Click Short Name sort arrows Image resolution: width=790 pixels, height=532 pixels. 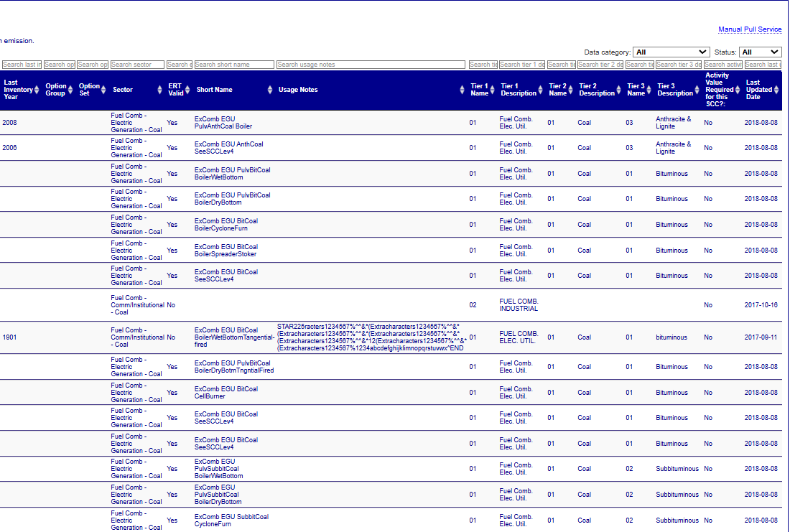tap(269, 90)
